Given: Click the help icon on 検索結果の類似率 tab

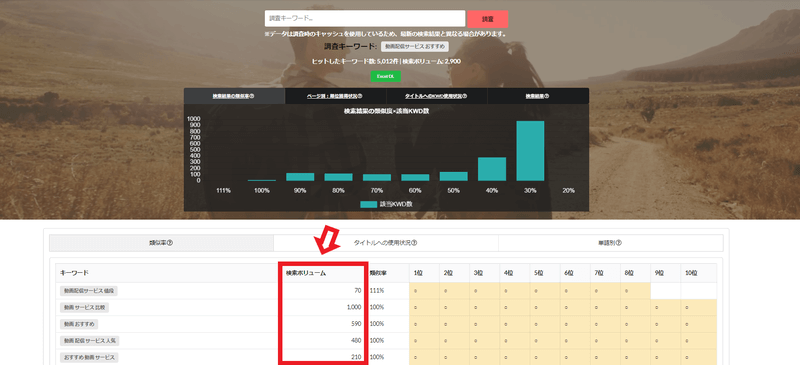Looking at the screenshot, I should pos(252,96).
